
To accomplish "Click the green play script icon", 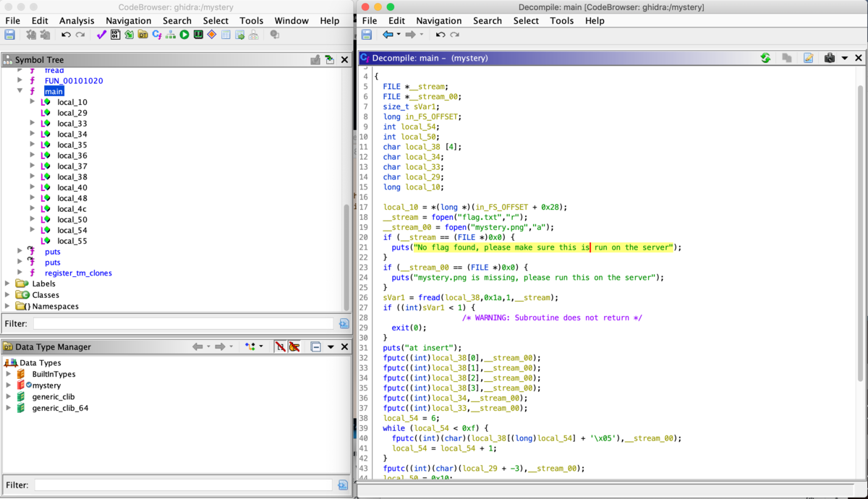I will pyautogui.click(x=184, y=35).
